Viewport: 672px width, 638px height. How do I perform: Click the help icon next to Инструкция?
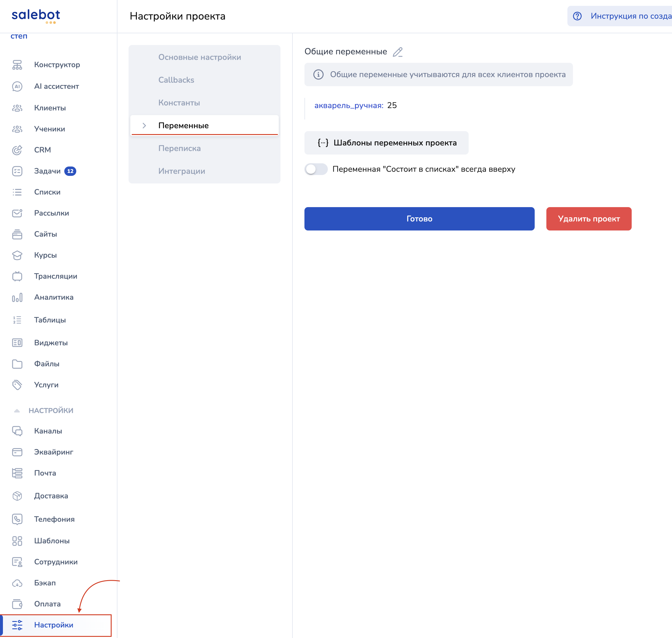pyautogui.click(x=577, y=16)
